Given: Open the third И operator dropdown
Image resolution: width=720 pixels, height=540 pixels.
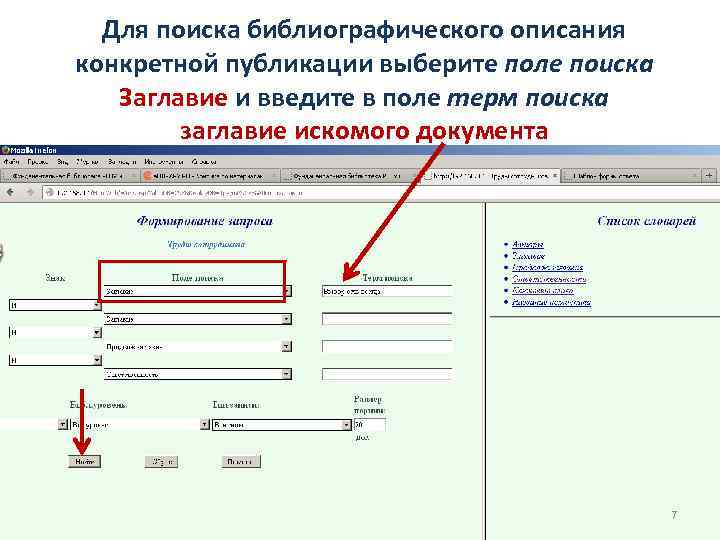Looking at the screenshot, I should [x=55, y=360].
